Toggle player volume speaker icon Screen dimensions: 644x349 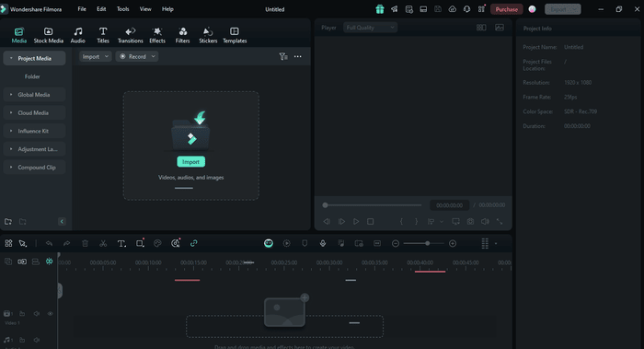click(x=485, y=222)
